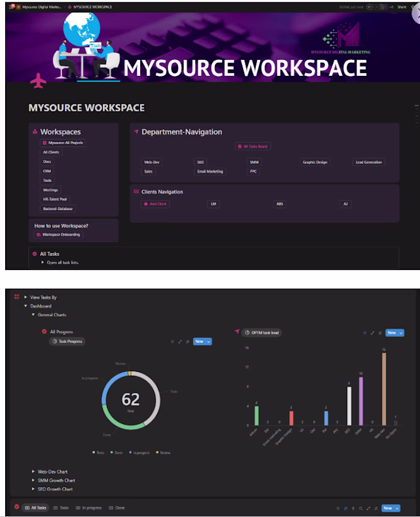
Task: Click the All Tasks pink check icon
Action: coord(34,254)
